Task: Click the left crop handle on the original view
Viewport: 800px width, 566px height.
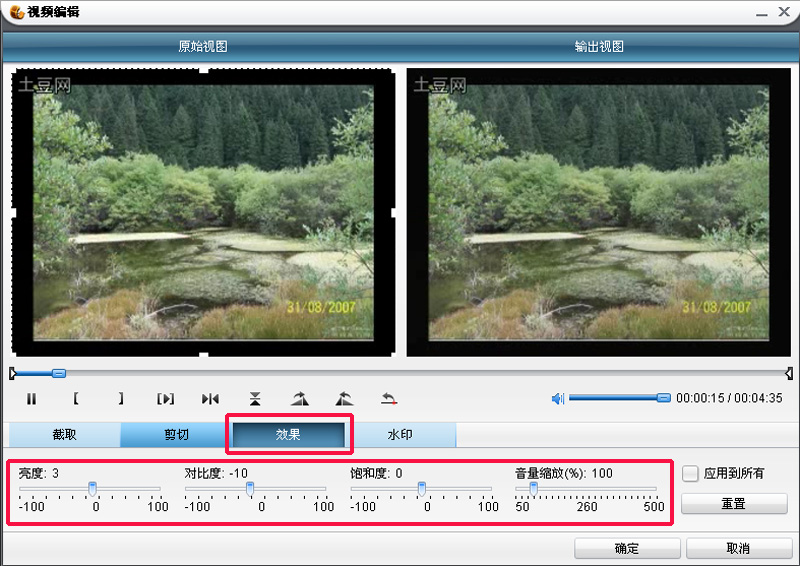Action: (14, 212)
